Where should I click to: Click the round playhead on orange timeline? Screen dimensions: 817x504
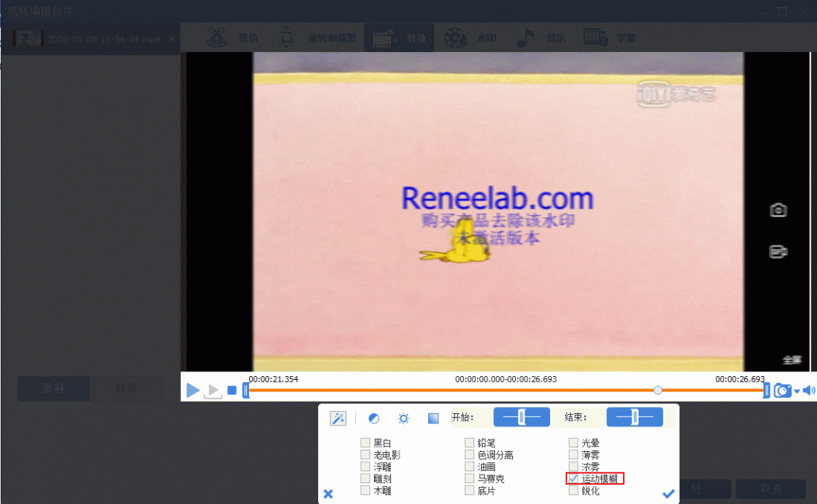pyautogui.click(x=658, y=390)
